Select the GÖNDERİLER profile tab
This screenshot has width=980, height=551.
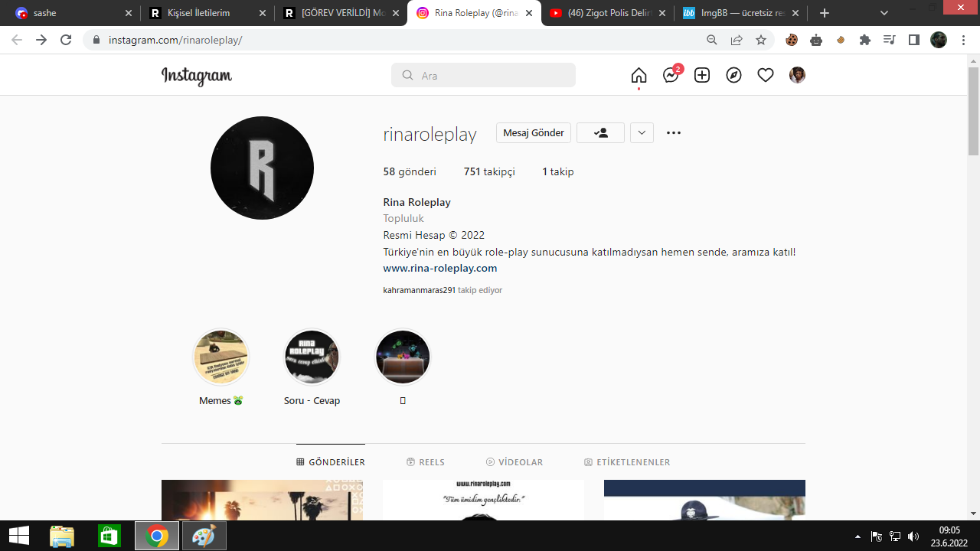331,462
